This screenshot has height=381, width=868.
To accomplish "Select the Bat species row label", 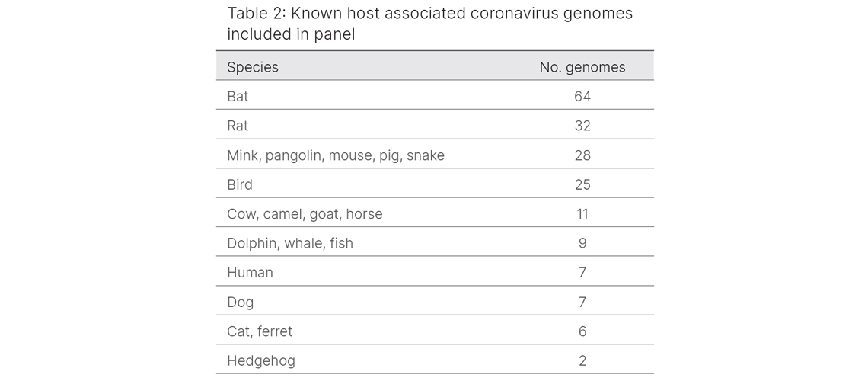I will [x=238, y=97].
